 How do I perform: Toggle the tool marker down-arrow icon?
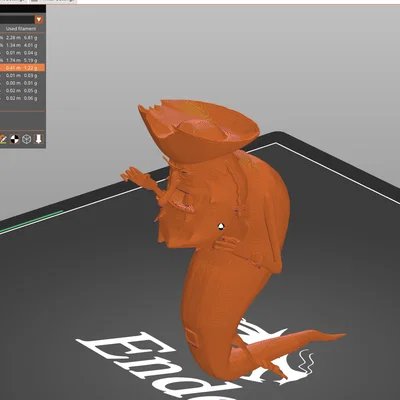coord(39,139)
